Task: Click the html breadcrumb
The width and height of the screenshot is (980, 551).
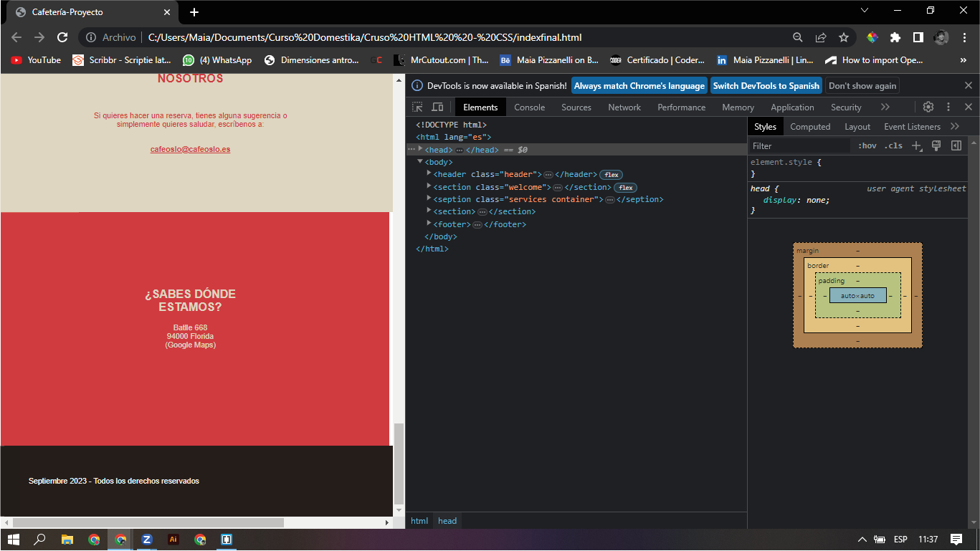Action: [419, 521]
